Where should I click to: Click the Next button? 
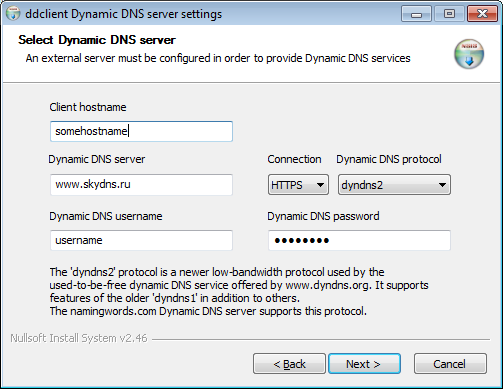pos(364,364)
